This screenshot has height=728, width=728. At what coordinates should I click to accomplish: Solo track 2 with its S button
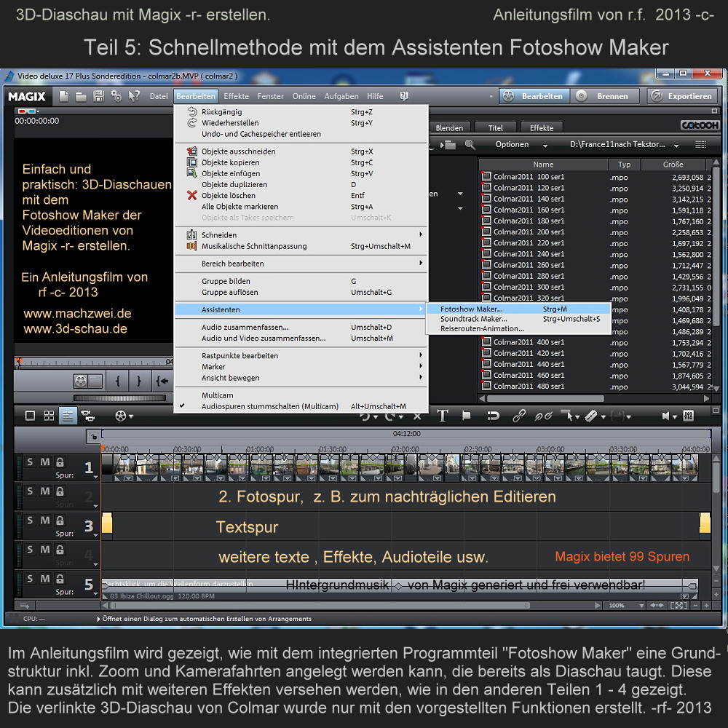click(x=30, y=491)
